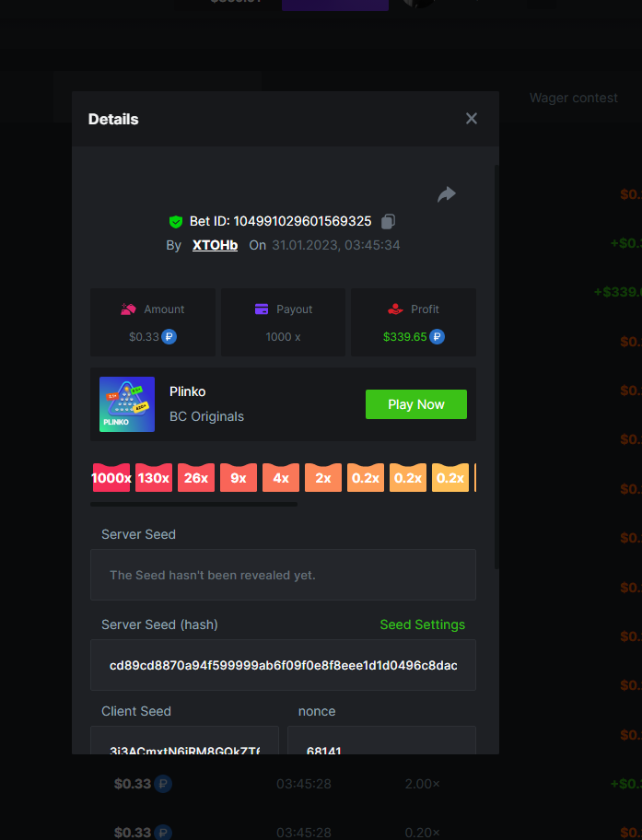Open Seed Settings link

click(x=422, y=624)
